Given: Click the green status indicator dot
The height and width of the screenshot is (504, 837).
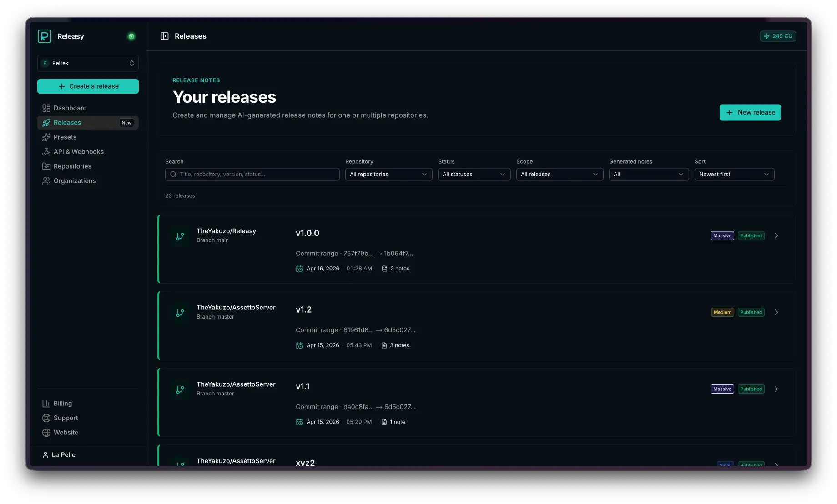Looking at the screenshot, I should 131,36.
